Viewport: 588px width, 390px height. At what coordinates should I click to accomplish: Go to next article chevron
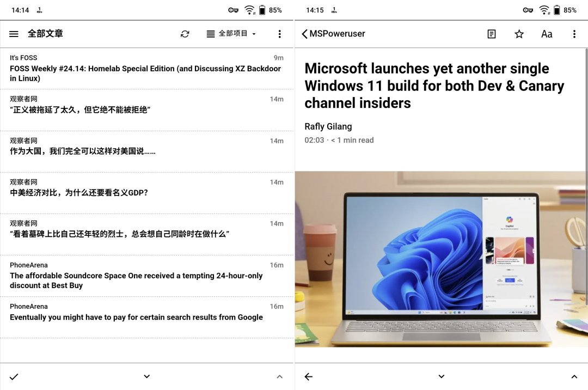[442, 376]
